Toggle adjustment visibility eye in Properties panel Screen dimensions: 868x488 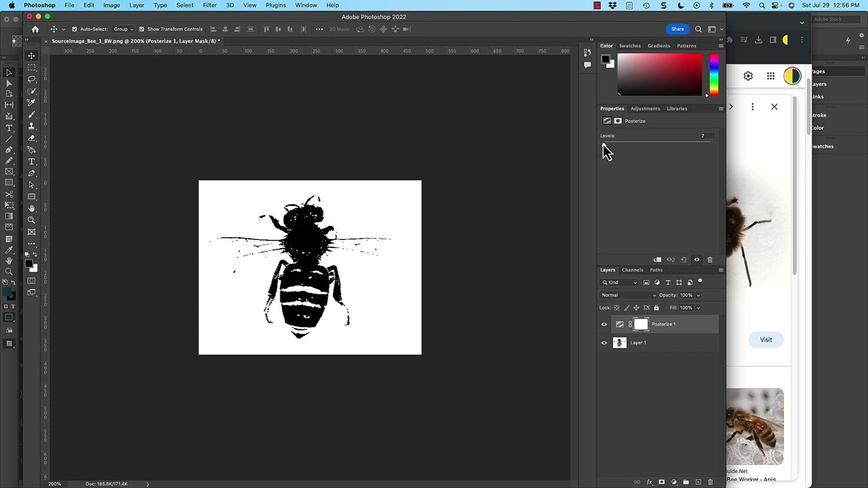pyautogui.click(x=696, y=260)
